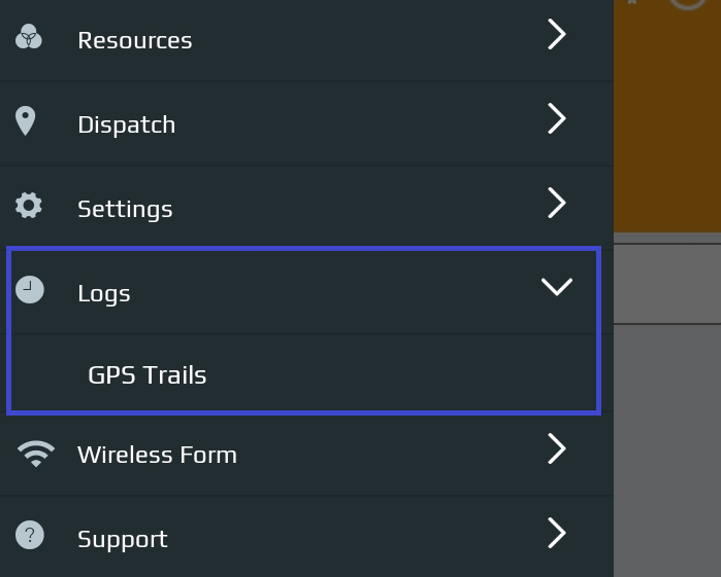The image size is (721, 577).
Task: Expand the Dispatch chevron arrow
Action: 556,119
